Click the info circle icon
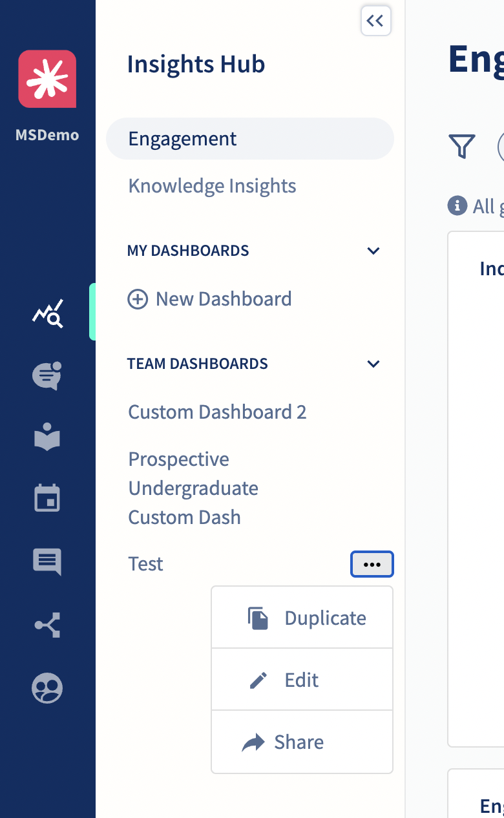Screen dimensions: 504x818 point(457,206)
